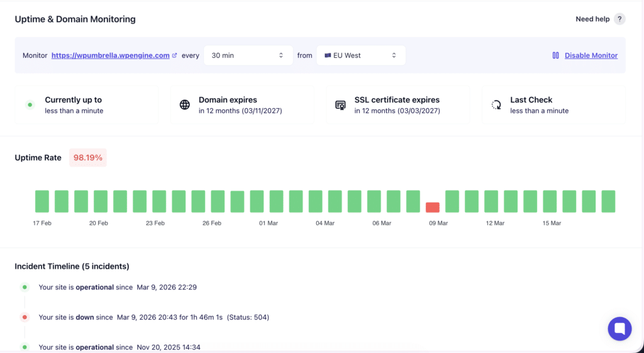The width and height of the screenshot is (644, 353).
Task: Click the Need help text
Action: [592, 19]
